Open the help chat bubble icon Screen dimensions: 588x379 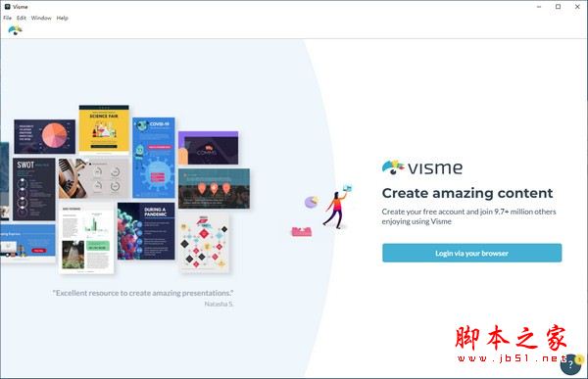click(570, 364)
